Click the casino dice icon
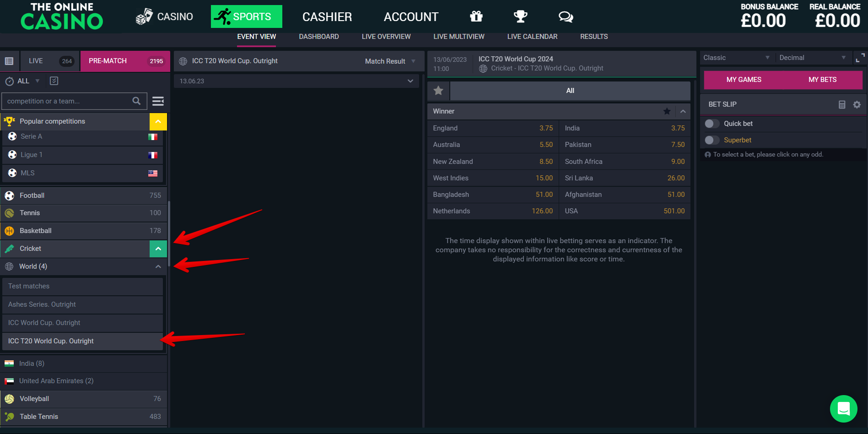Screen dimensions: 868x434 point(144,16)
